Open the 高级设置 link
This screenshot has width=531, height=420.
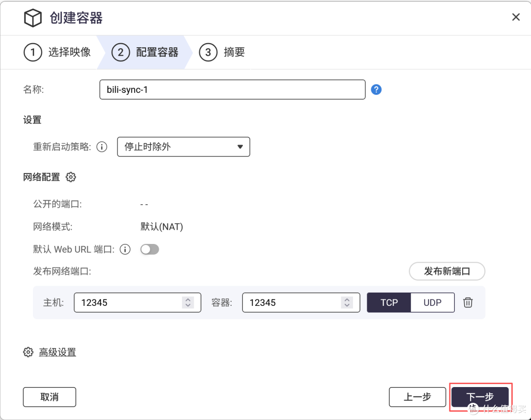coord(57,352)
